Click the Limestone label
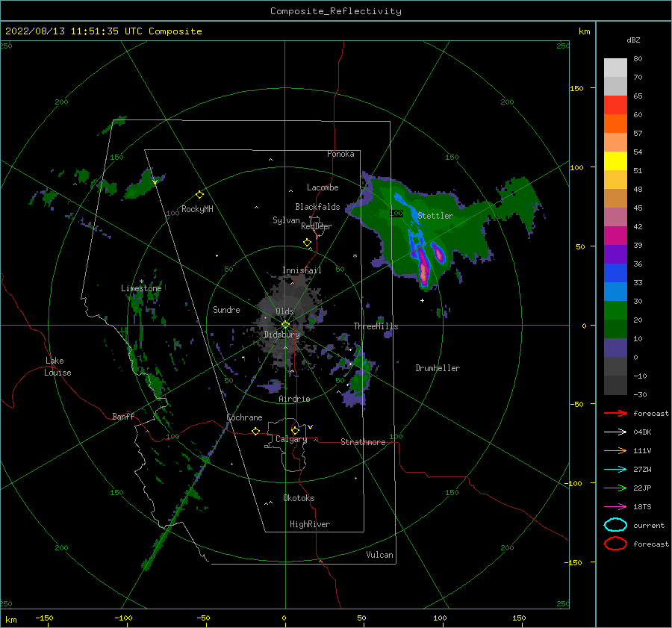 coord(141,288)
